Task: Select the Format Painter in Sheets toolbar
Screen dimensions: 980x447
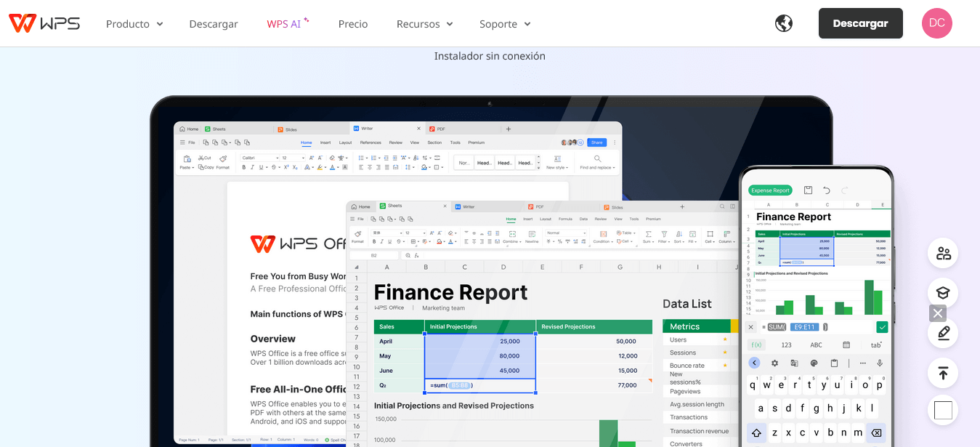Action: pos(359,236)
